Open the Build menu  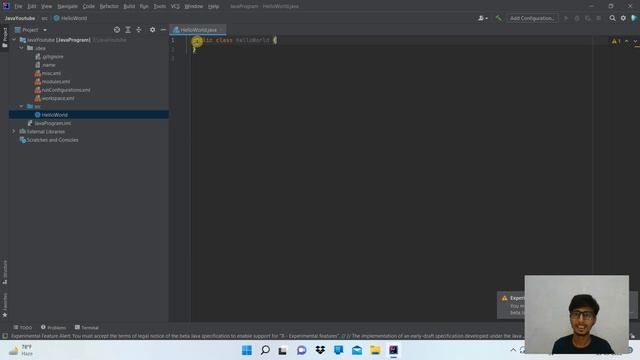[129, 6]
